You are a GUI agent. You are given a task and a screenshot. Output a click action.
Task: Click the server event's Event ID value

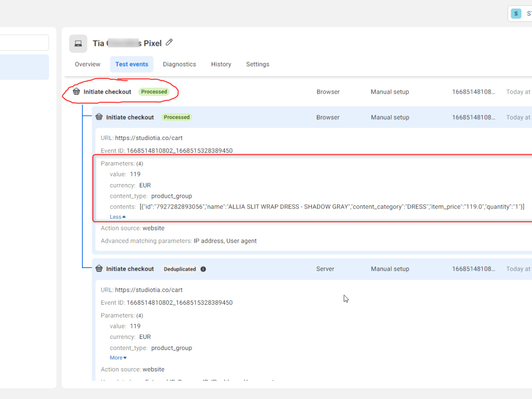point(179,303)
